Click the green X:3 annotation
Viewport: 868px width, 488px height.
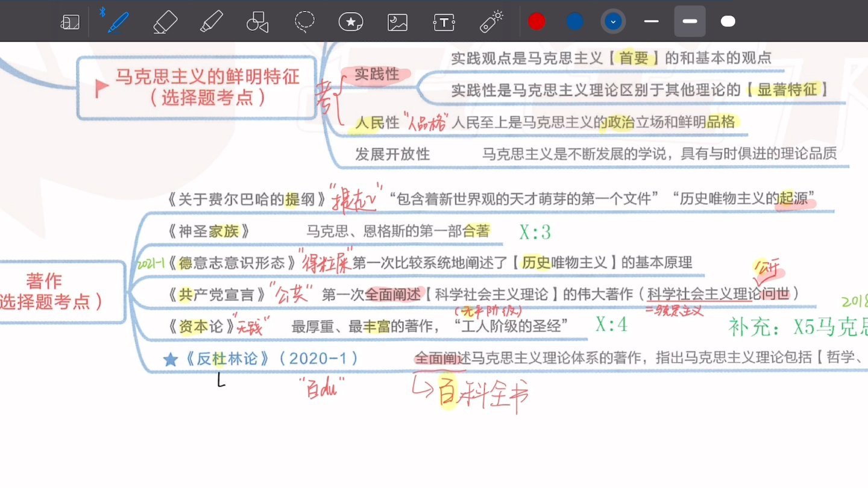535,232
